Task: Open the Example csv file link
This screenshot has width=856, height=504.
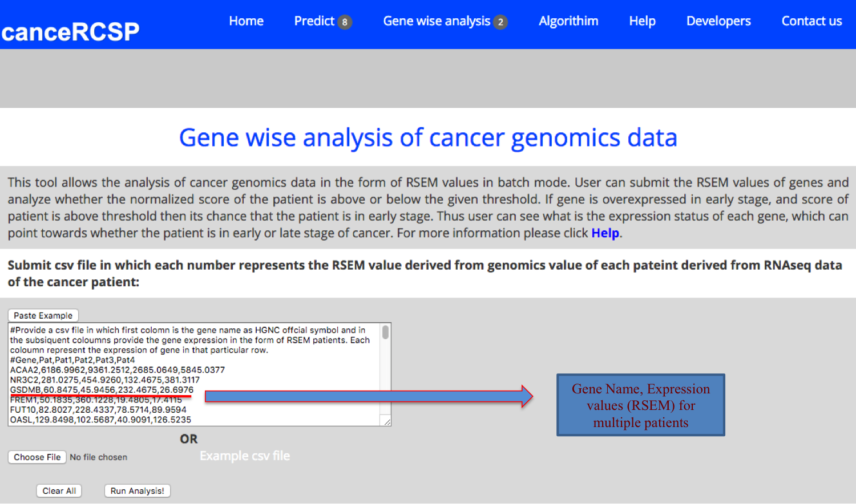Action: tap(245, 456)
